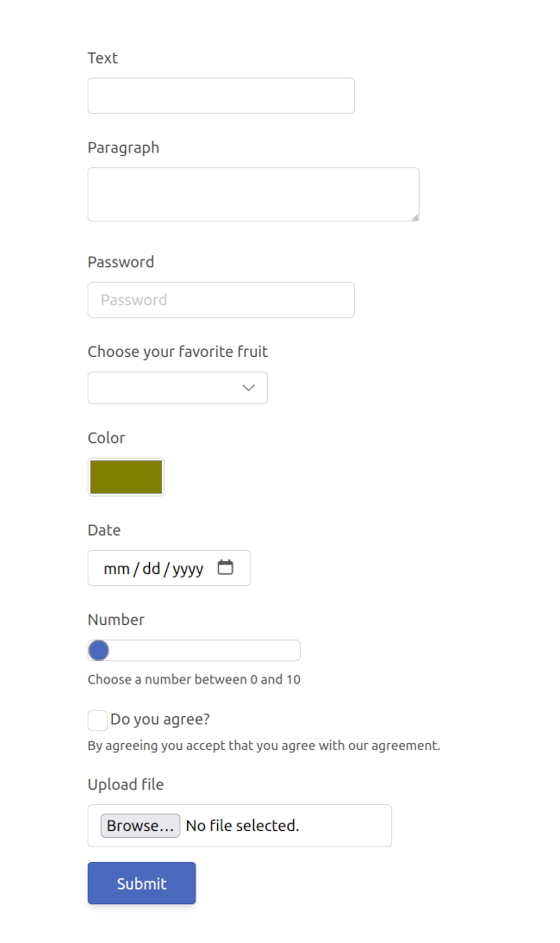Viewport: 560px width, 943px height.
Task: Select the "dd" day segment in Date
Action: (x=152, y=568)
